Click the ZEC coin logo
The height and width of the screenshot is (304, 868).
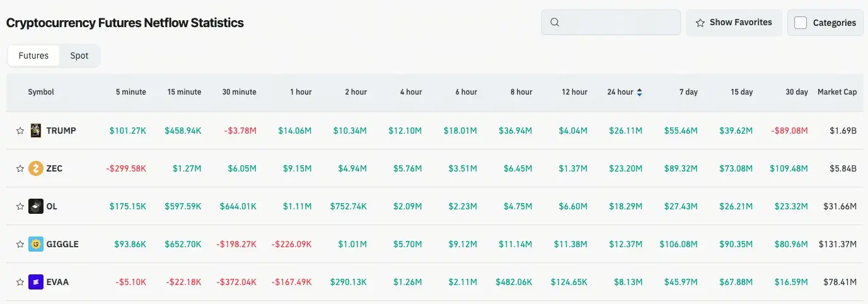36,168
